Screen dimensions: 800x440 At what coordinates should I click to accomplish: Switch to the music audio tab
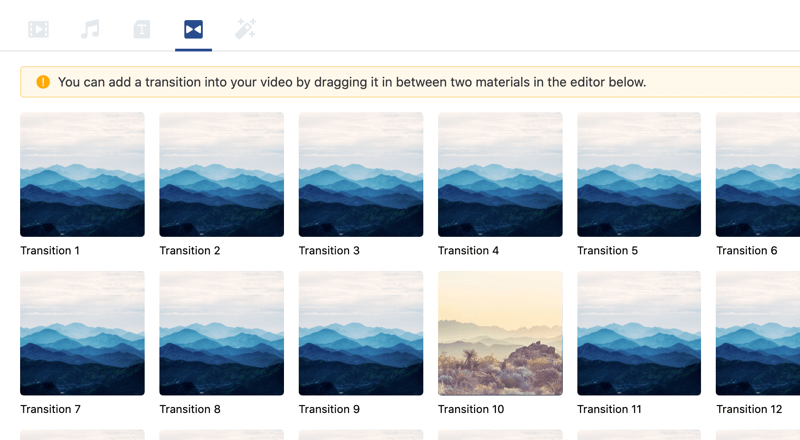click(90, 29)
